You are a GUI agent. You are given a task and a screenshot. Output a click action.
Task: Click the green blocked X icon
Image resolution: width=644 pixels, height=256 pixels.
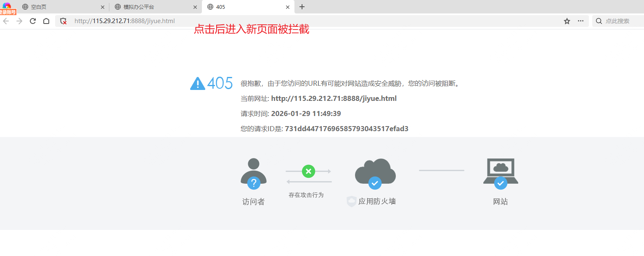click(x=308, y=171)
